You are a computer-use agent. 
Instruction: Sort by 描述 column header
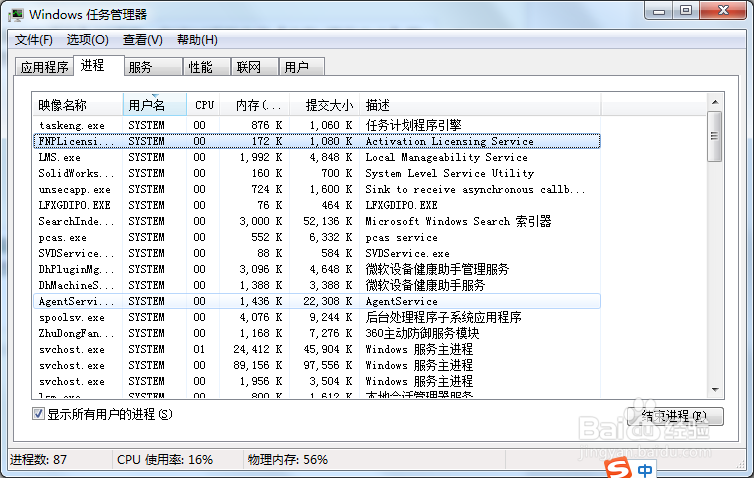(x=481, y=105)
